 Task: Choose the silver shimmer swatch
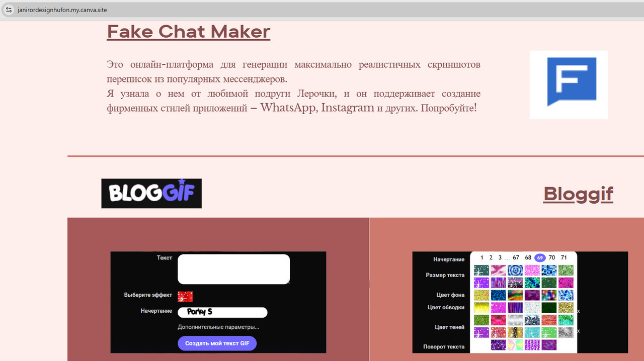[515, 320]
